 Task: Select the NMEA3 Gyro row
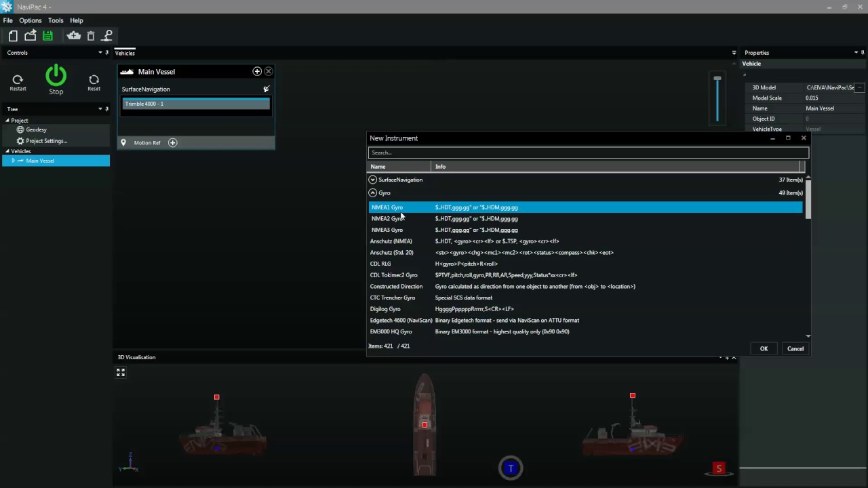(585, 230)
